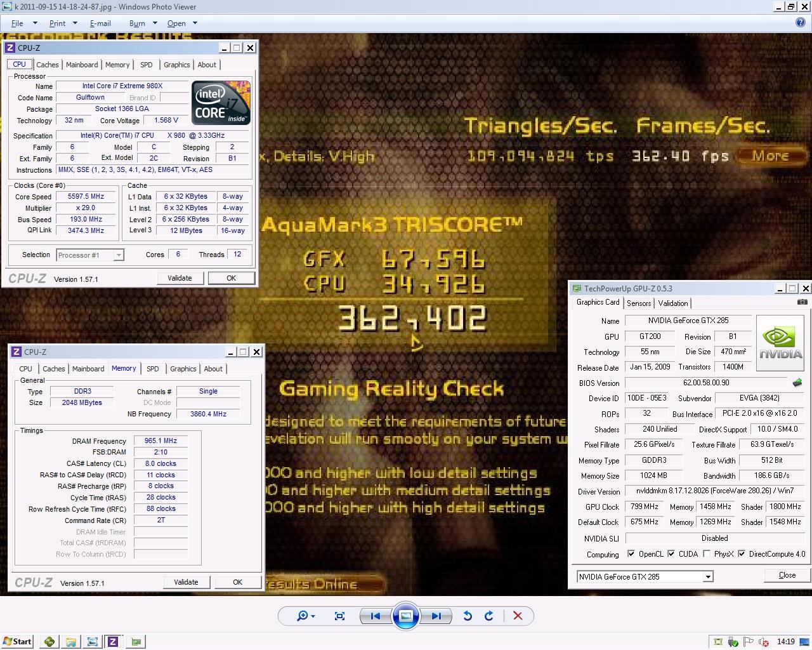Open About tab in lower CPU-Z window
812x650 pixels.
point(213,369)
